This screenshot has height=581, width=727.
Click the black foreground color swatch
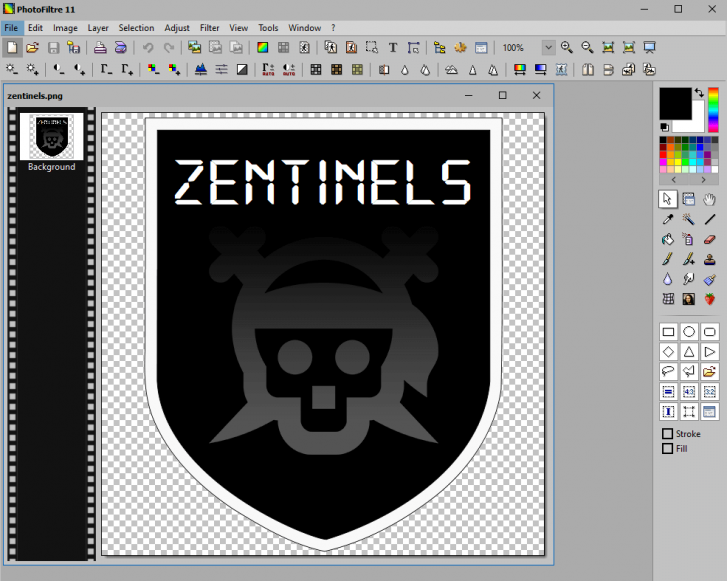674,103
